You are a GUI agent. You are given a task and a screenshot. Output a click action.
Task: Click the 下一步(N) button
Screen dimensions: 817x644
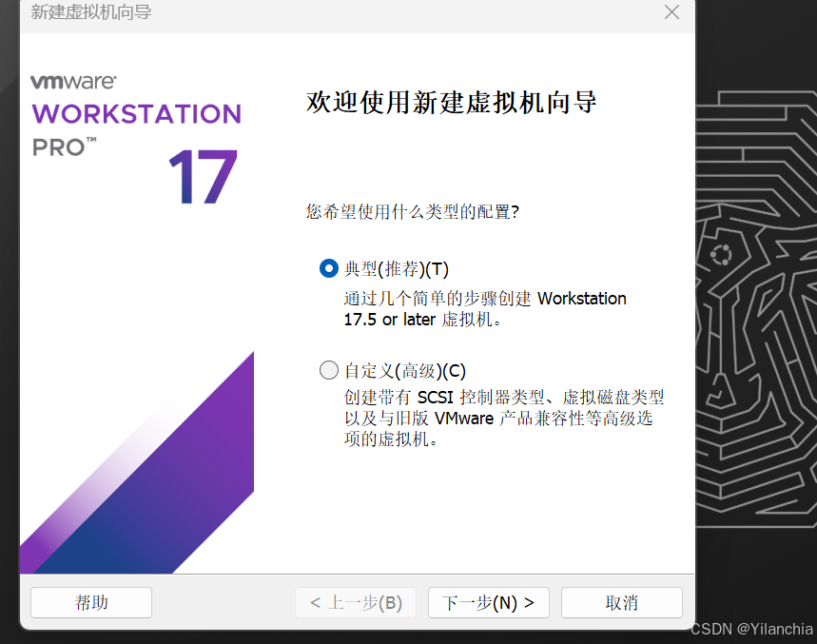coord(488,603)
